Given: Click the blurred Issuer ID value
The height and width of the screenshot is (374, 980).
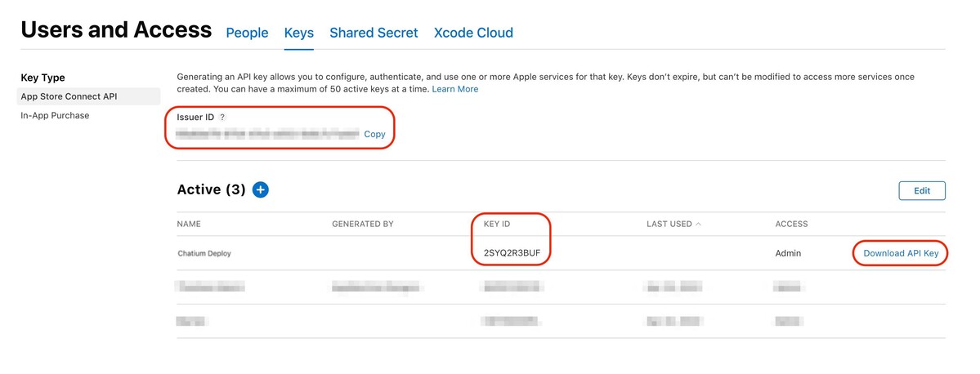Looking at the screenshot, I should (268, 133).
